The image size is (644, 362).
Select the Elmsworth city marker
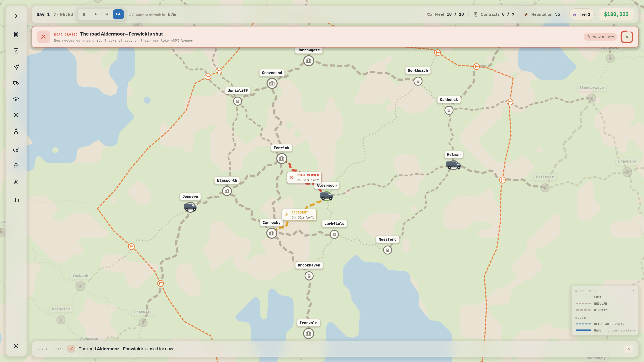(x=227, y=191)
